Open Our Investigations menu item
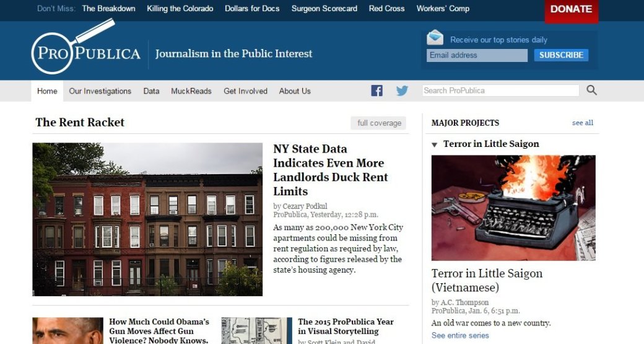Image resolution: width=644 pixels, height=344 pixels. (x=100, y=91)
